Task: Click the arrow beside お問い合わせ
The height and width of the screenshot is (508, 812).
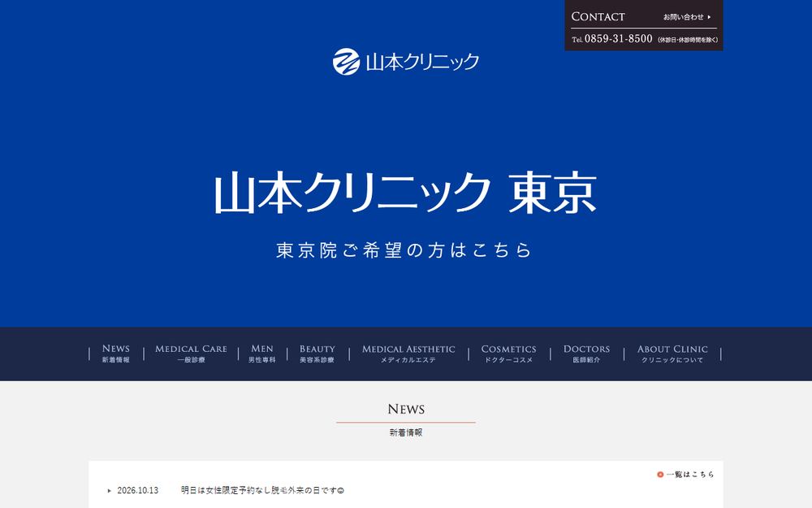Action: point(709,17)
